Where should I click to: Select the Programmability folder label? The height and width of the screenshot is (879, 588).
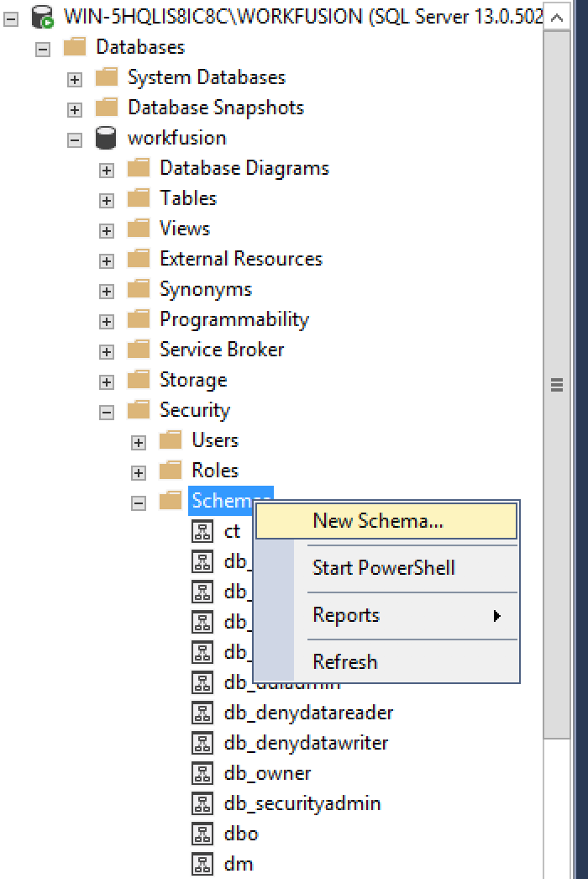tap(234, 319)
